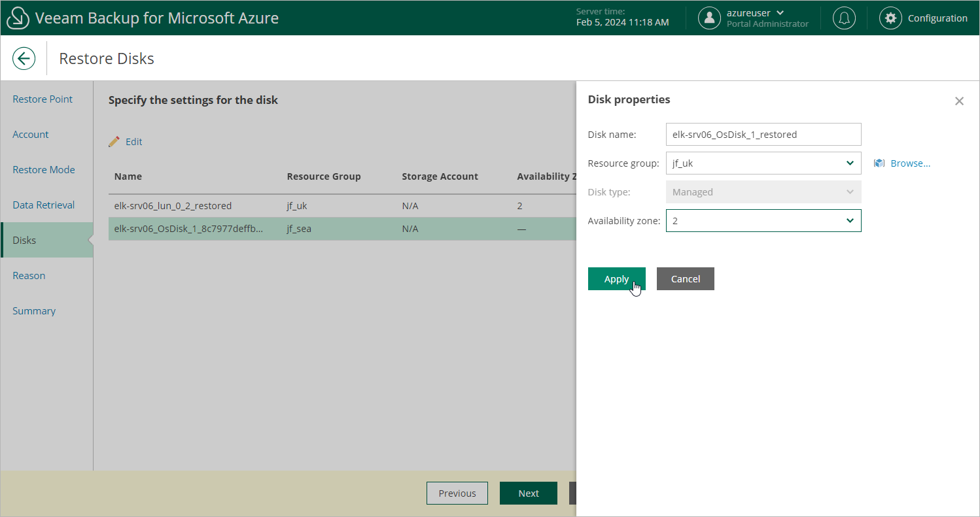Click the jf_sea resource group cell
Viewport: 980px width, 517px height.
(299, 229)
